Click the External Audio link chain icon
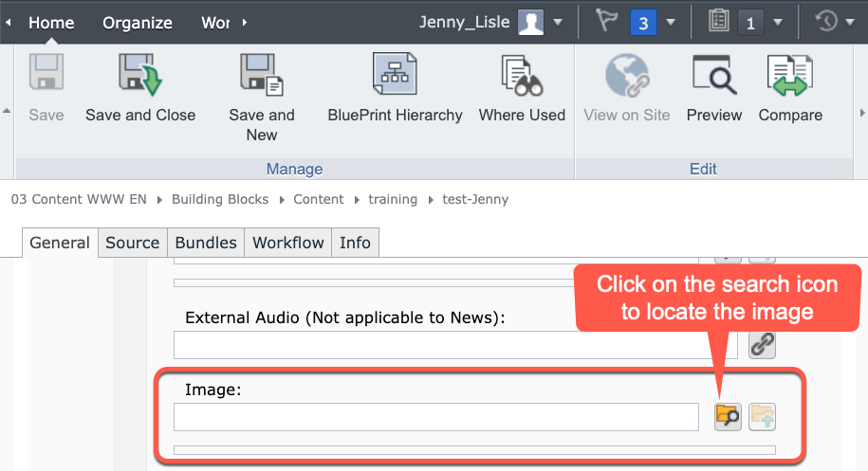 (x=763, y=345)
